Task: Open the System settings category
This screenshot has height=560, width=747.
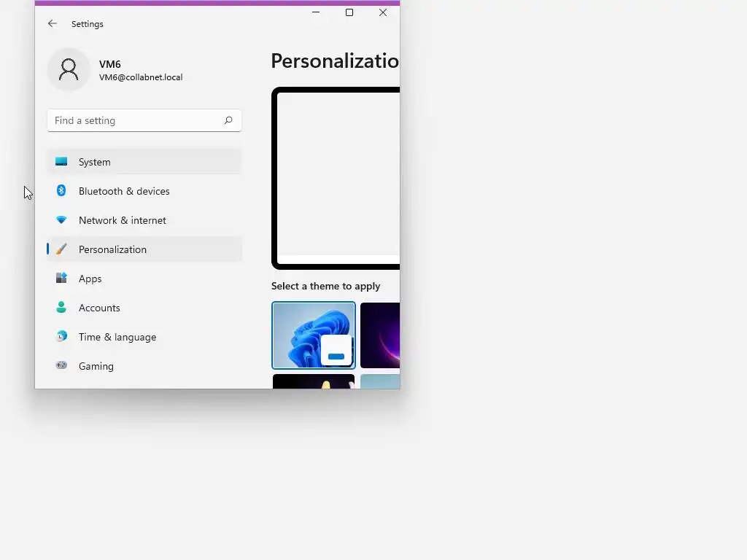Action: tap(144, 161)
